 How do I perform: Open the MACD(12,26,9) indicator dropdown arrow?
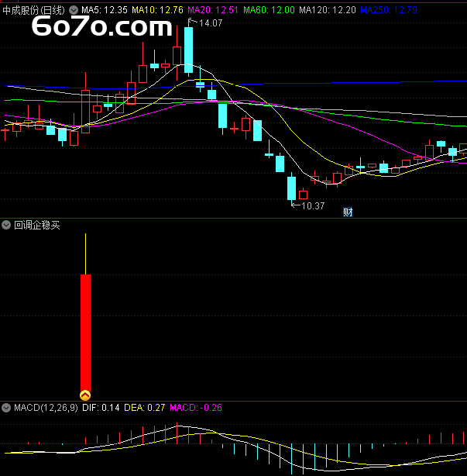coord(6,408)
